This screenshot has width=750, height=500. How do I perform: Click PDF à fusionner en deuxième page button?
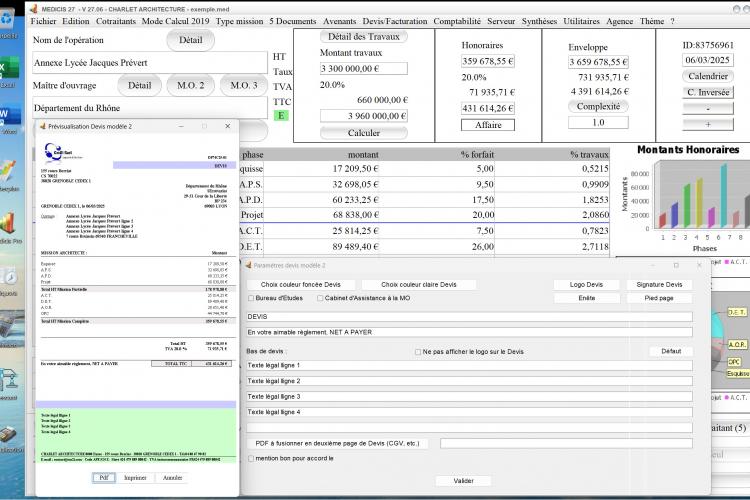click(337, 444)
